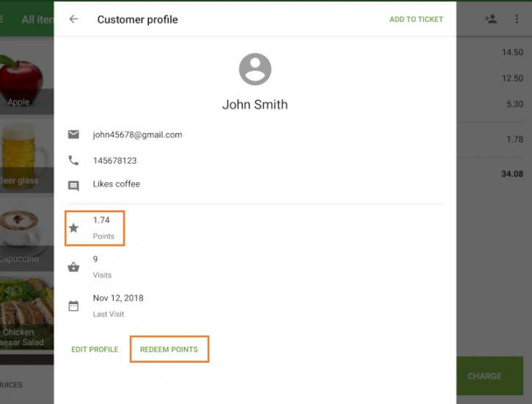The height and width of the screenshot is (404, 532).
Task: Click the back arrow in Customer profile
Action: click(x=73, y=19)
